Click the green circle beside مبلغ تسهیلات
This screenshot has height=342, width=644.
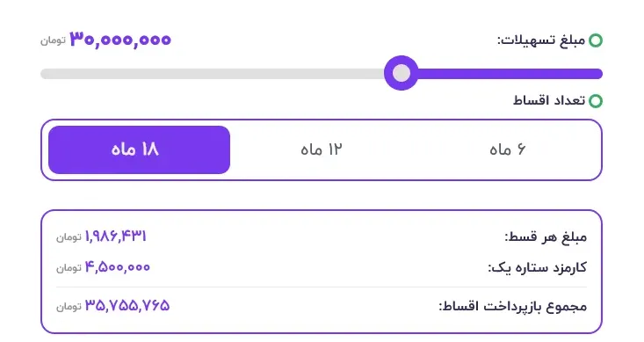[x=596, y=40]
